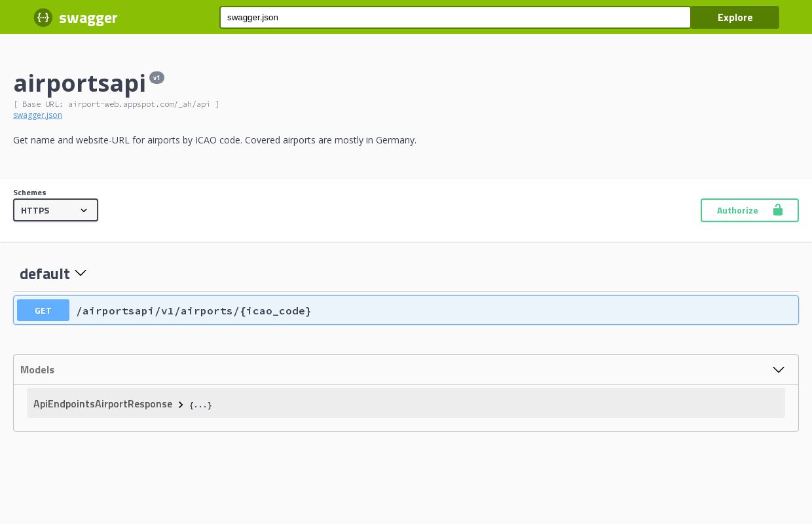Click the blue GET method badge
The width and height of the screenshot is (812, 524).
(43, 310)
